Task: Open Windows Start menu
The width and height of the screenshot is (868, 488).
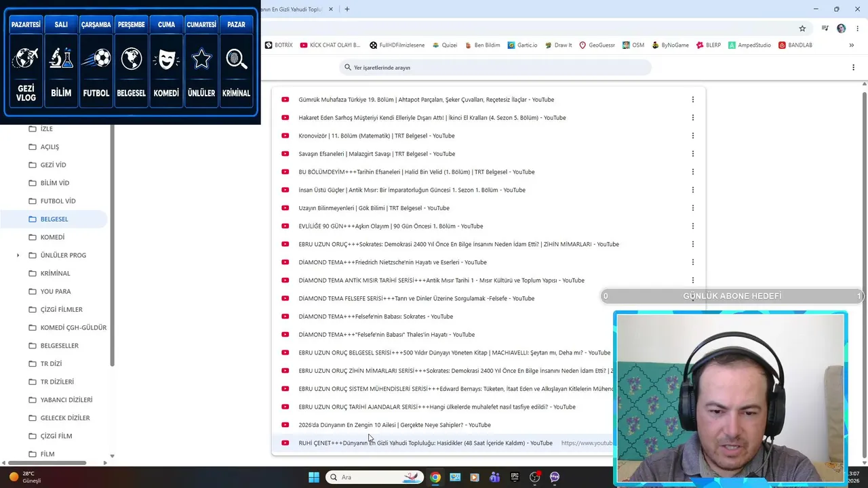Action: click(314, 477)
